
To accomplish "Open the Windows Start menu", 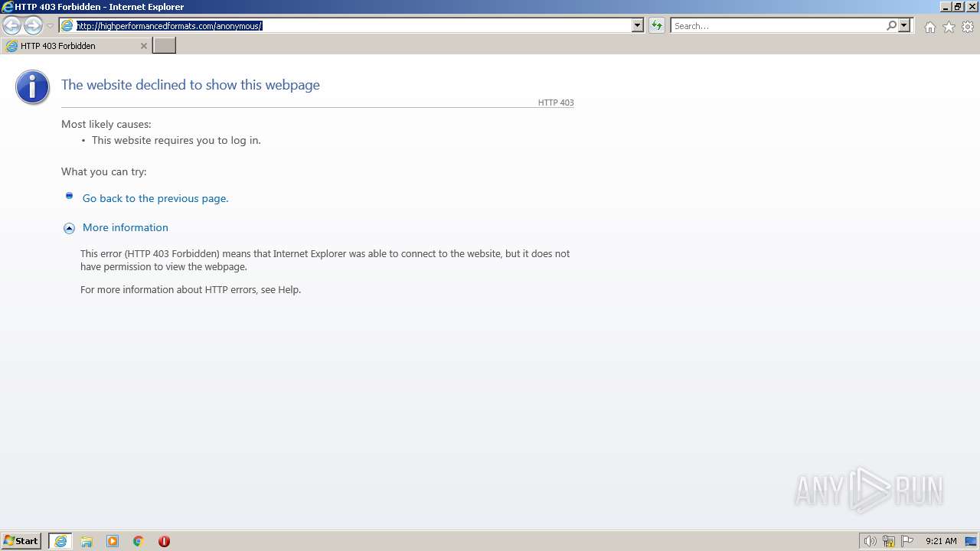I will 21,540.
